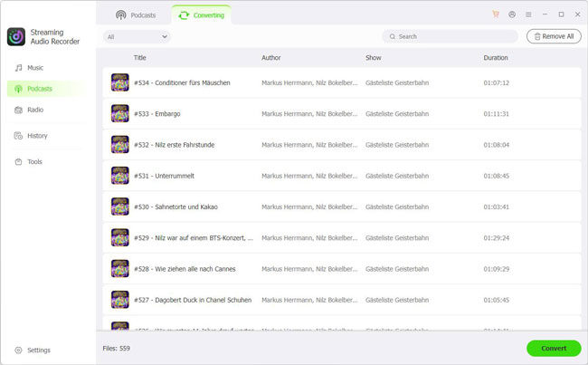Click the Streaming Audio Recorder logo

tap(16, 36)
